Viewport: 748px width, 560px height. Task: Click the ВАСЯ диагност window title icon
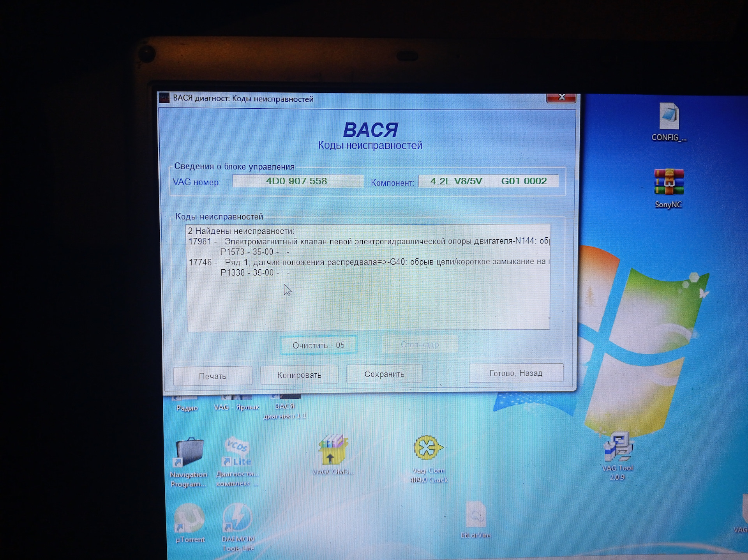point(164,98)
